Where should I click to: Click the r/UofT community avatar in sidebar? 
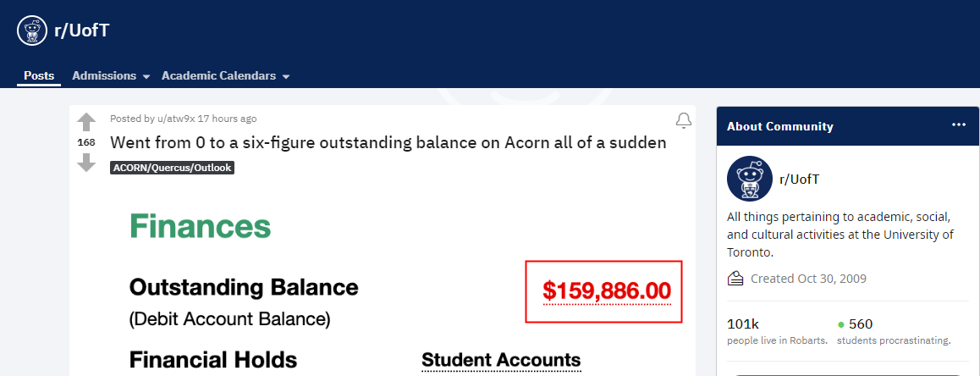(749, 179)
